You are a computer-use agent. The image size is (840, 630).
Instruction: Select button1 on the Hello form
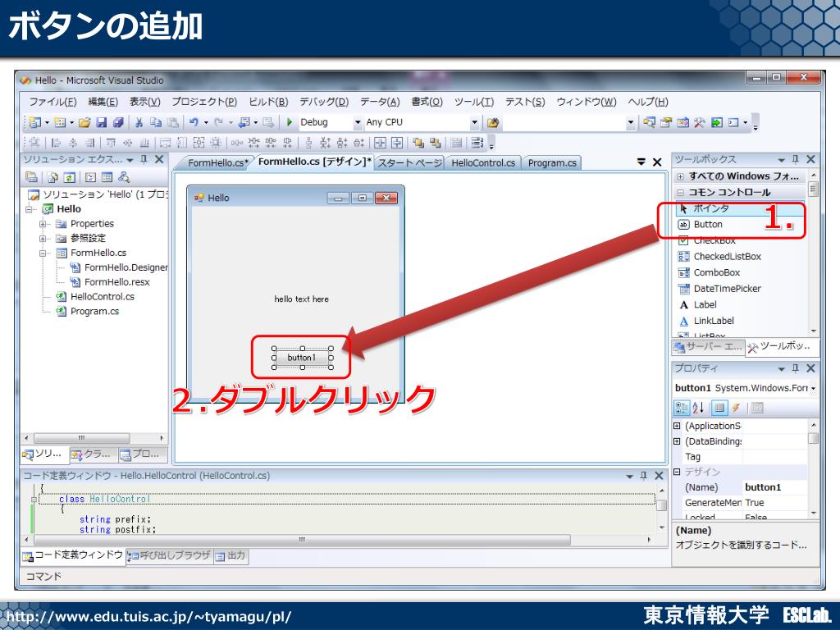(x=302, y=358)
